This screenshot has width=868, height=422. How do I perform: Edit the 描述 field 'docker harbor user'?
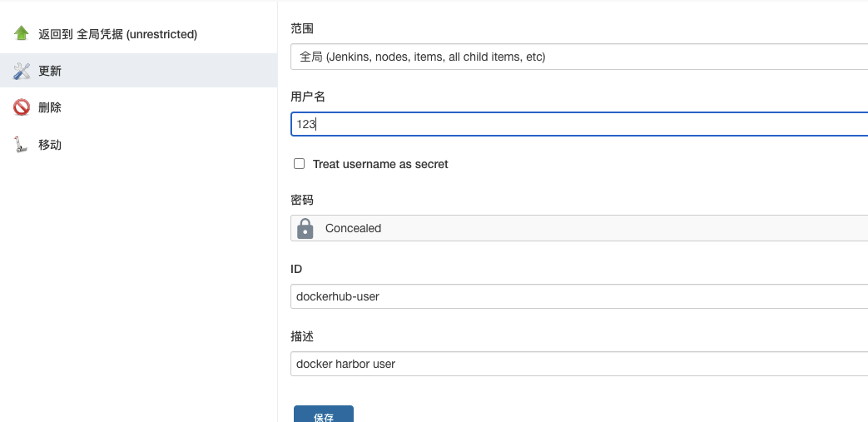click(x=579, y=364)
